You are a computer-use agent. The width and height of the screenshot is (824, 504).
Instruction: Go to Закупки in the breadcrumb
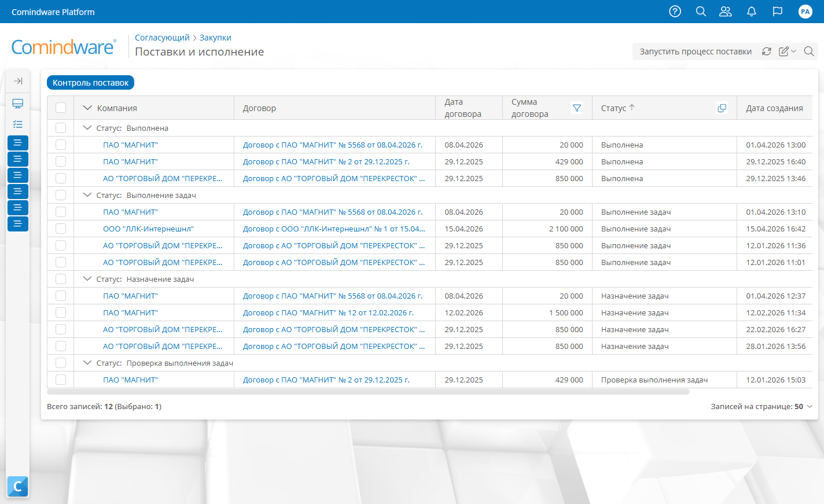215,38
